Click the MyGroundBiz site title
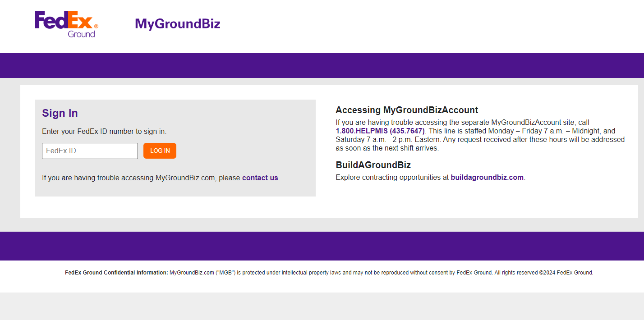This screenshot has height=320, width=644. 177,23
